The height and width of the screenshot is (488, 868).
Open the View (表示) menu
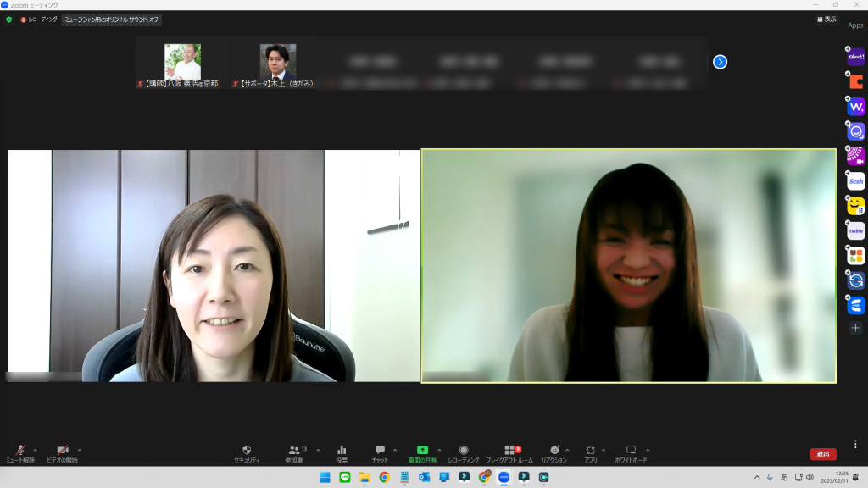(x=826, y=19)
